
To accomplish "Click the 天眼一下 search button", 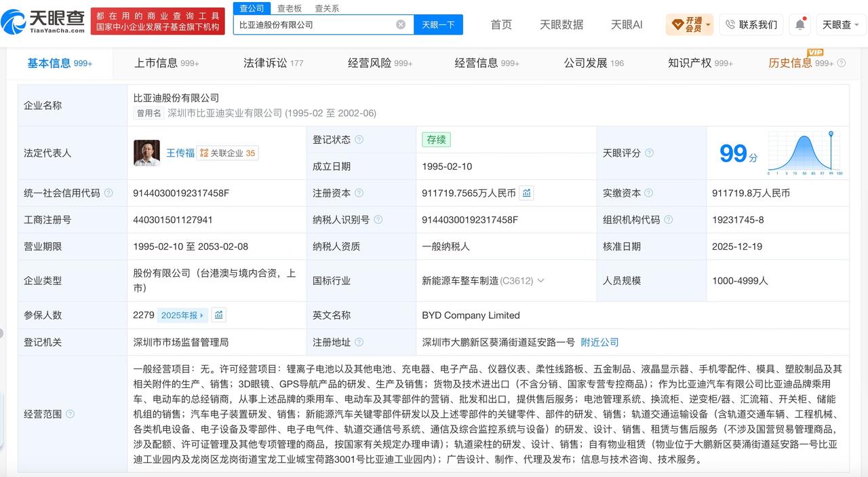I will (x=438, y=24).
